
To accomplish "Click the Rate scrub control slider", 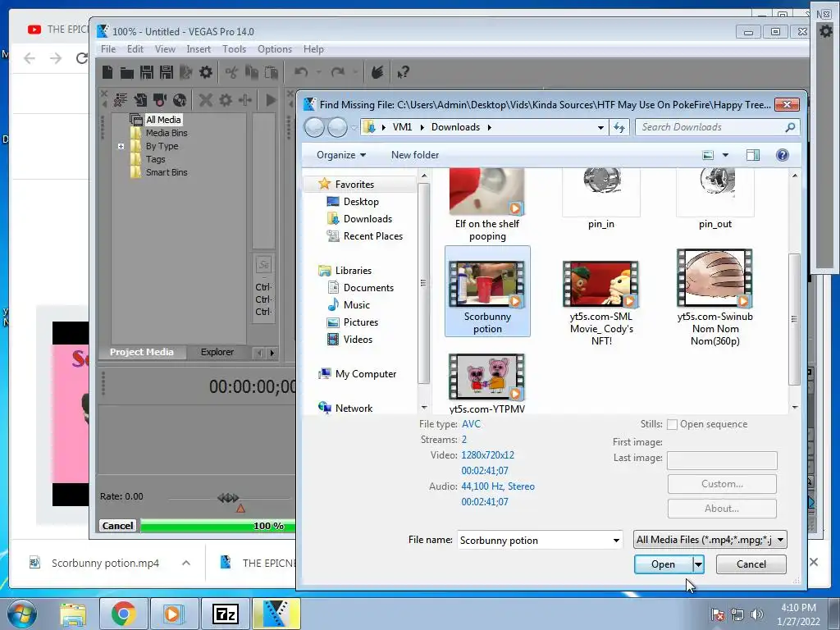I will [229, 498].
